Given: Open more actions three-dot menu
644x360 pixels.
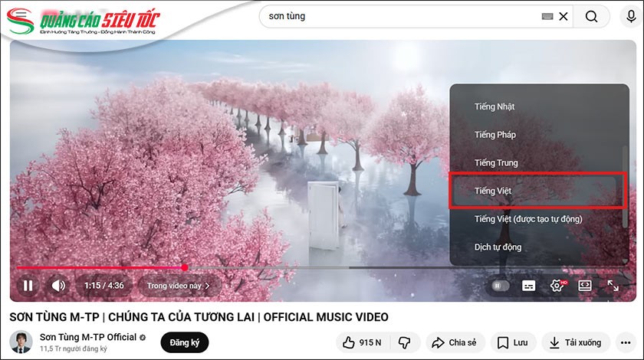Looking at the screenshot, I should pos(626,342).
